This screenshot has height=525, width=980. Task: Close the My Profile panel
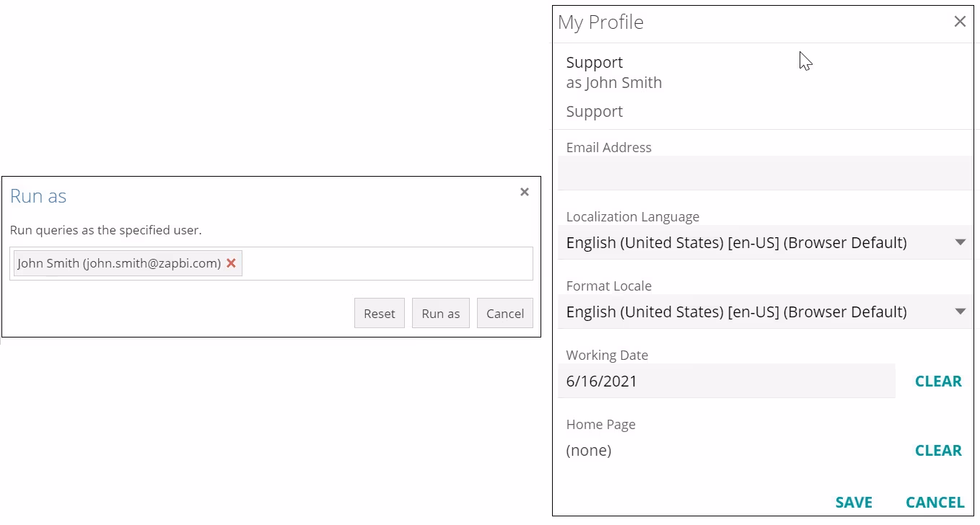[959, 22]
